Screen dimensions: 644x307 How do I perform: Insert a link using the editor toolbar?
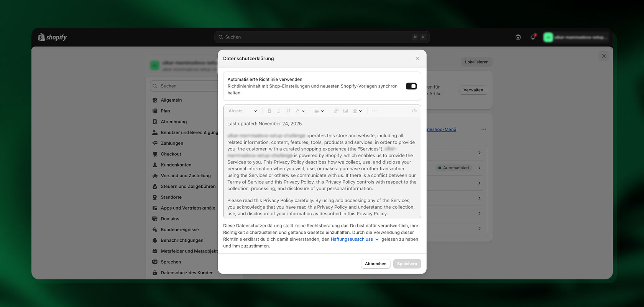click(x=336, y=111)
